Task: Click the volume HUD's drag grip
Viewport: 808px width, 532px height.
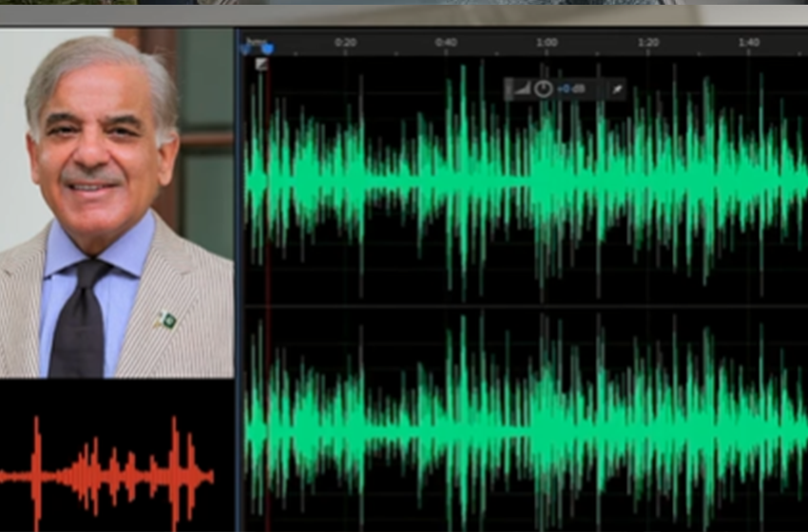Action: tap(509, 89)
